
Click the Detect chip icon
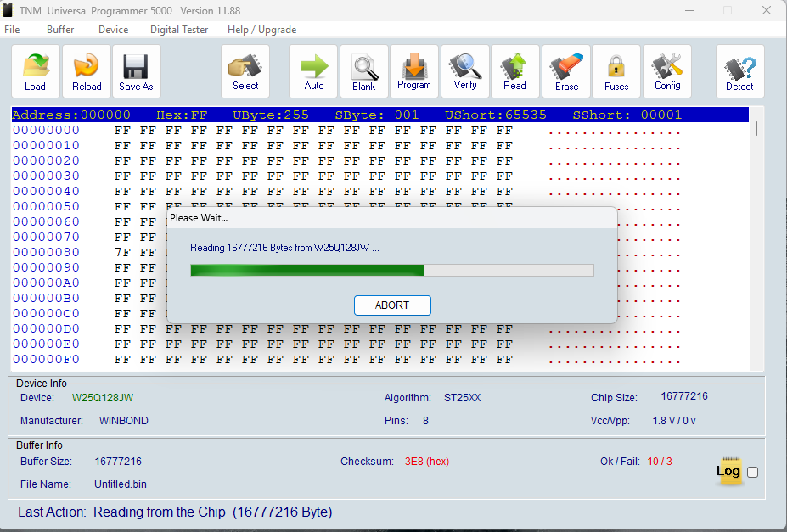click(740, 71)
